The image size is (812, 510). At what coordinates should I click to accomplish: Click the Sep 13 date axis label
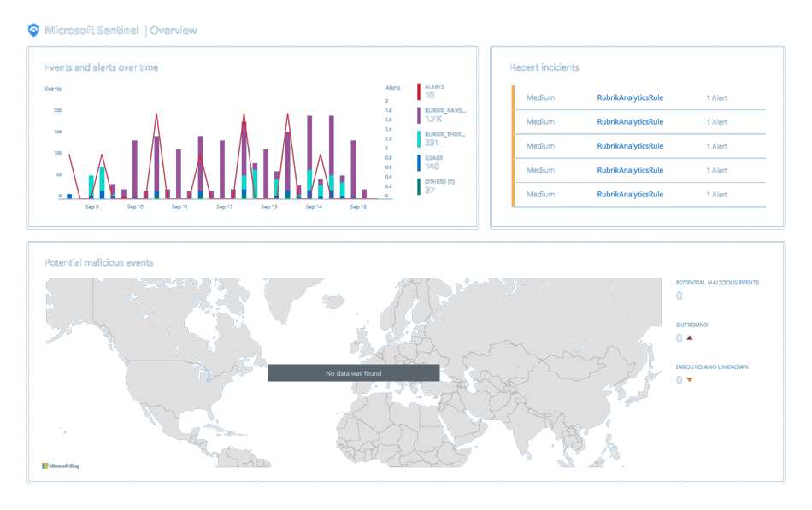click(x=268, y=207)
